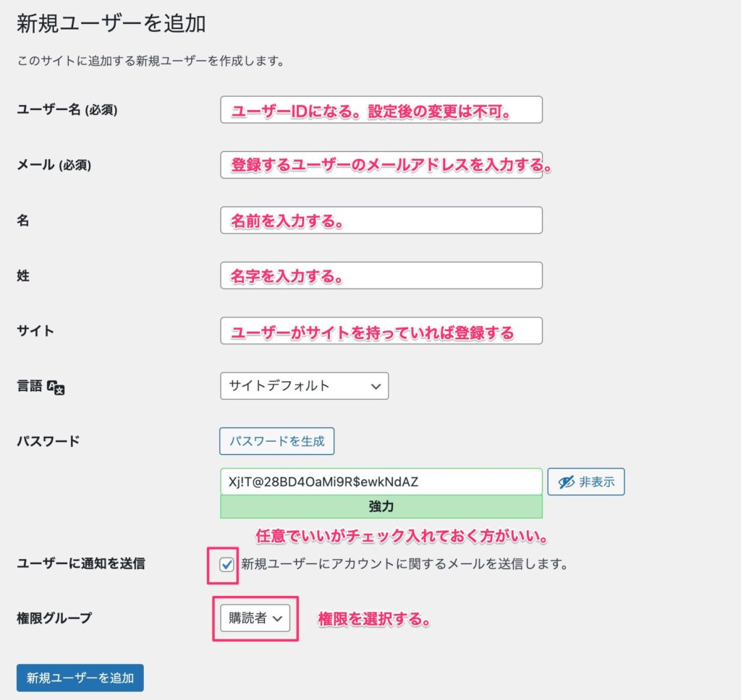This screenshot has width=741, height=700.
Task: Click the パスワードを生成 button
Action: (x=277, y=441)
